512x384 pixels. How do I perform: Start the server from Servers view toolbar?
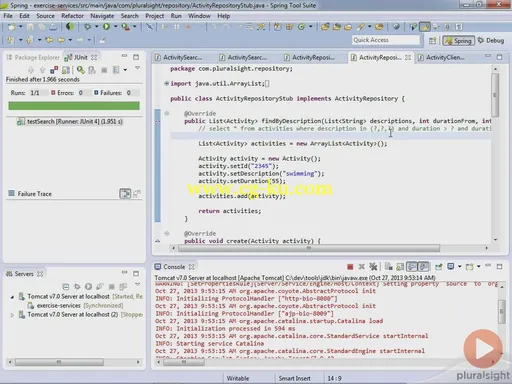(88, 287)
